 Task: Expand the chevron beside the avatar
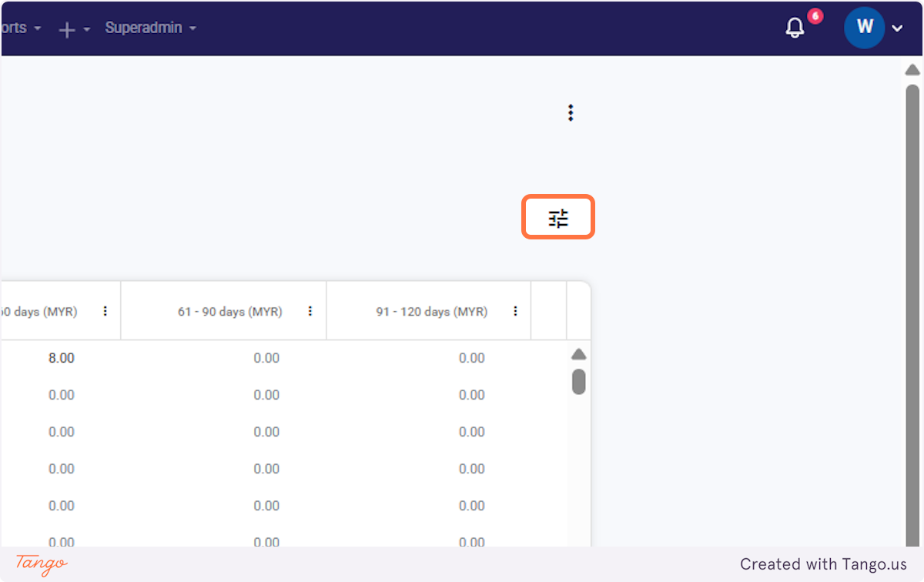(x=897, y=28)
